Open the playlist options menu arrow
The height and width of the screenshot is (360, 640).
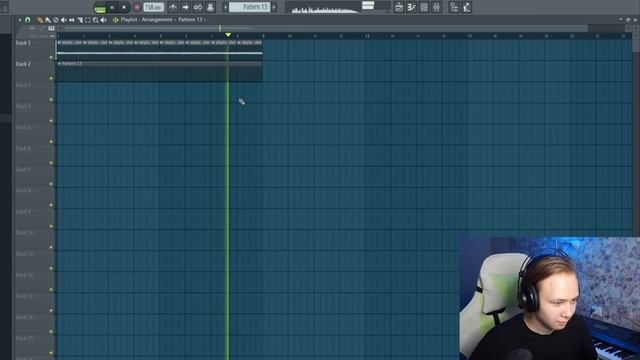(20, 20)
